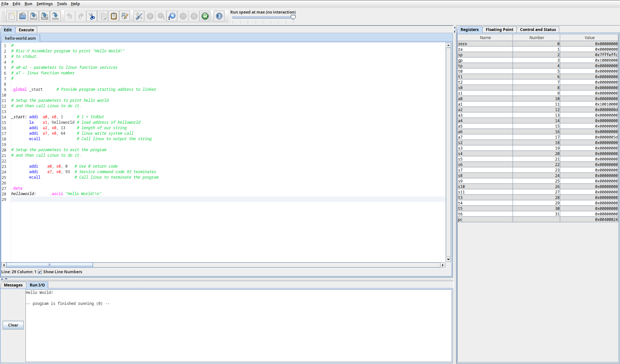Click the Stop execution icon
Image resolution: width=620 pixels, height=364 pixels.
pyautogui.click(x=194, y=16)
